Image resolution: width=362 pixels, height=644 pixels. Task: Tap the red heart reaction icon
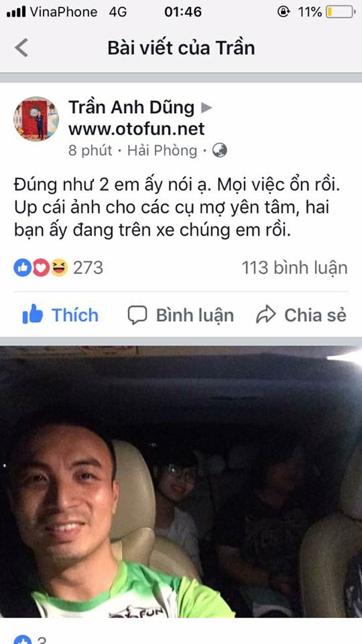pyautogui.click(x=40, y=268)
